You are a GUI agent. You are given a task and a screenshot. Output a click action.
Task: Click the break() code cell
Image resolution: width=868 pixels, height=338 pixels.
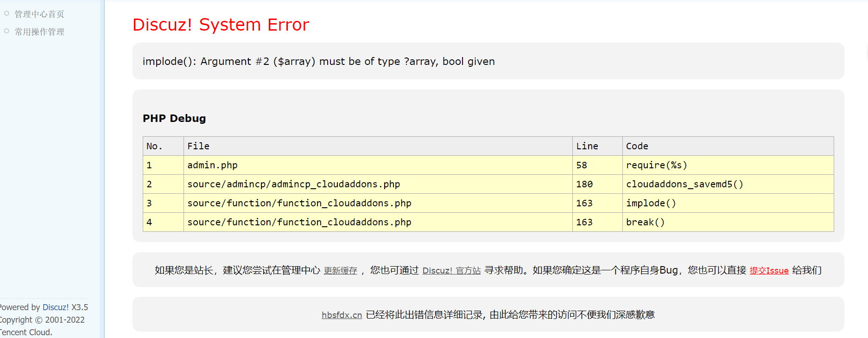pyautogui.click(x=728, y=222)
